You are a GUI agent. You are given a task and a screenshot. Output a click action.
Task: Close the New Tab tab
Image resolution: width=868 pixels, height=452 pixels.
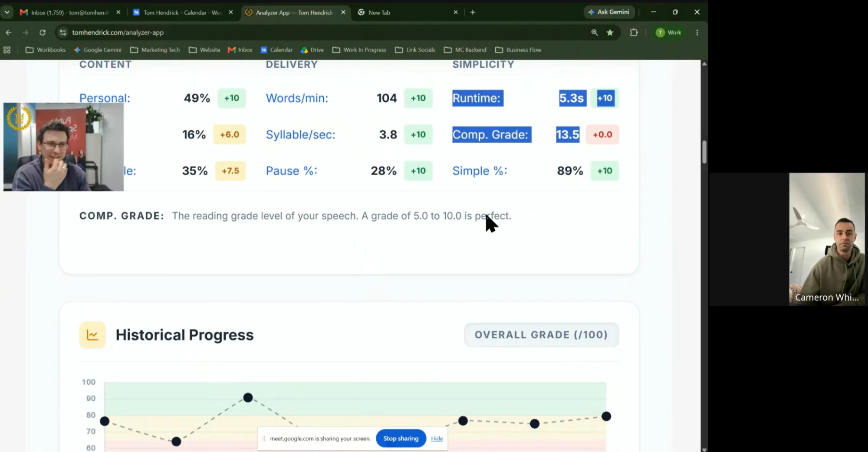[455, 12]
